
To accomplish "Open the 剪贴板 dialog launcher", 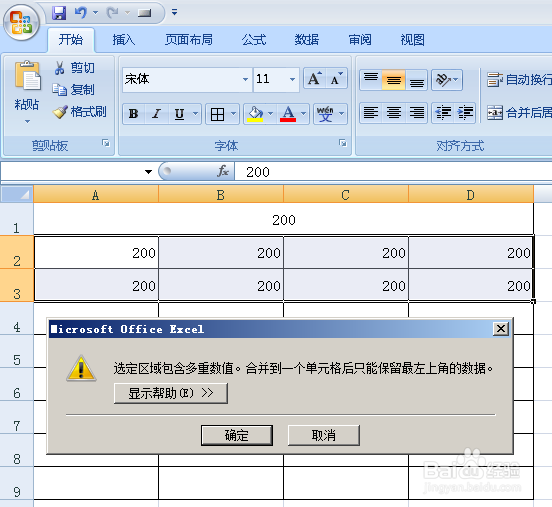I will click(x=106, y=143).
